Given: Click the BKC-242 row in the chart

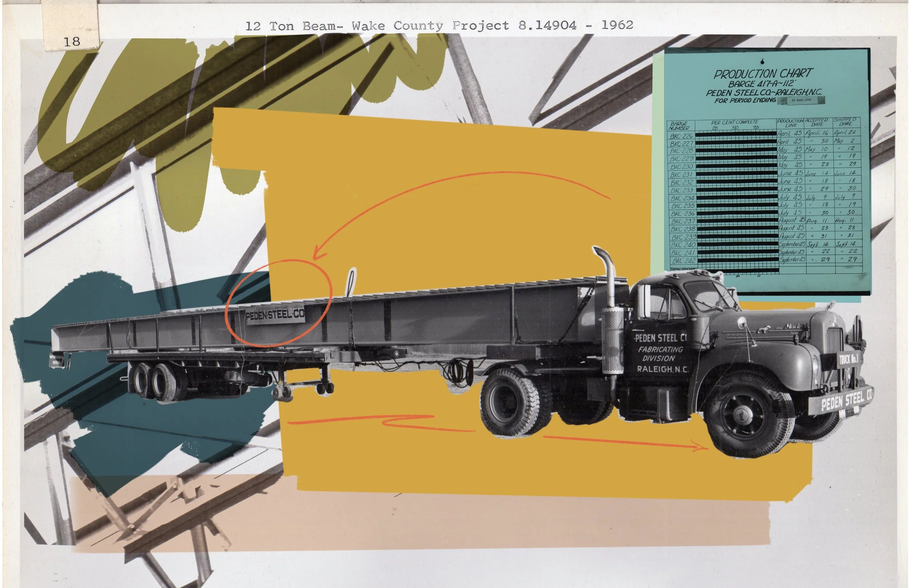Looking at the screenshot, I should tap(684, 261).
